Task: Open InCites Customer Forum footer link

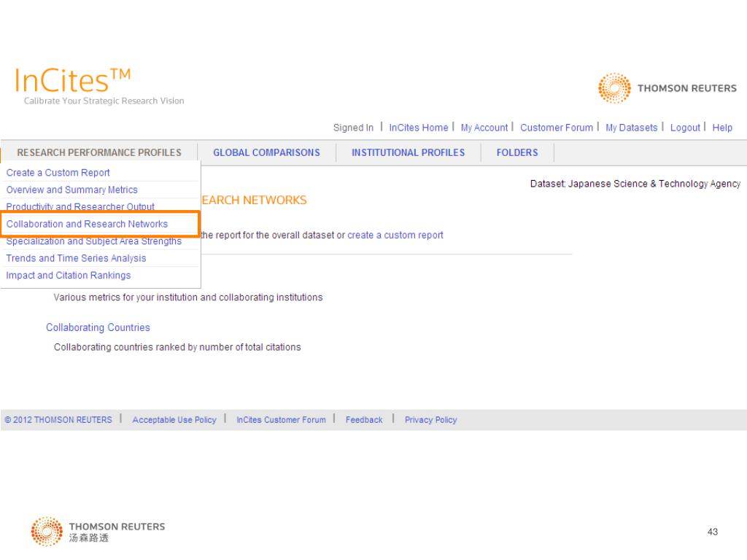Action: click(281, 419)
